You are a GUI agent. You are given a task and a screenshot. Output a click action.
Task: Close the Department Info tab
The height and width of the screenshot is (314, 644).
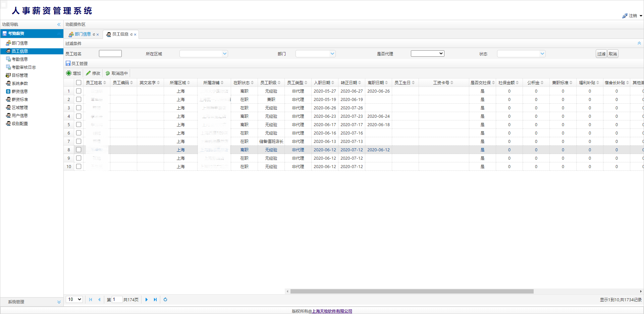[98, 35]
